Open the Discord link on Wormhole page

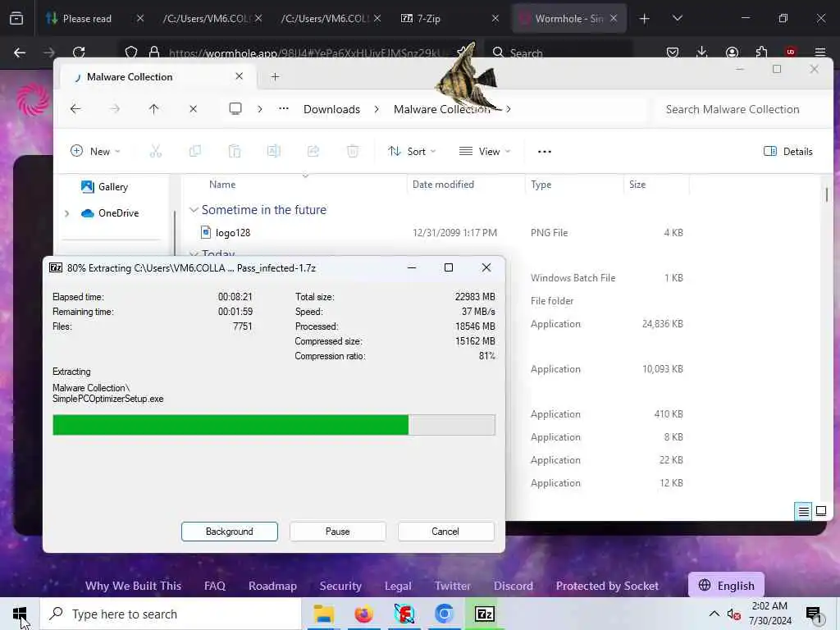point(514,586)
